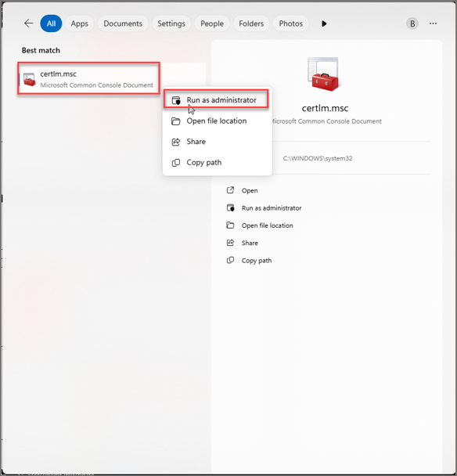Click the Best match heading

[x=41, y=50]
